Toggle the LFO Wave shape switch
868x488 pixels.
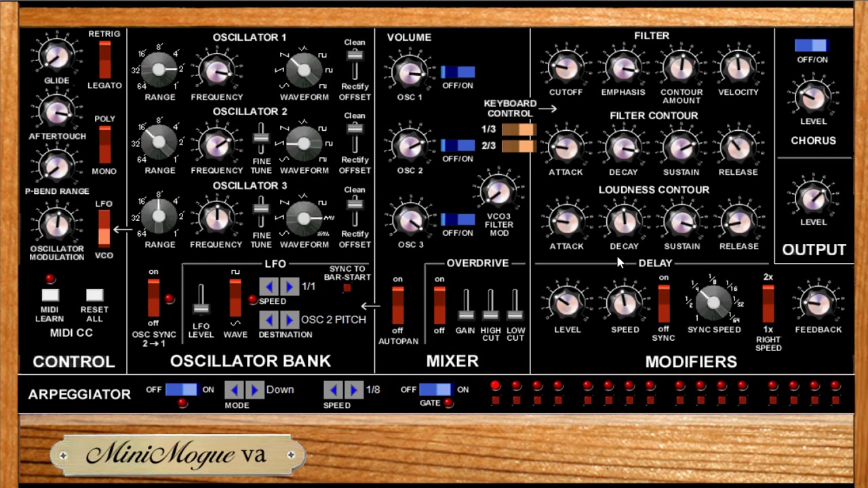(x=235, y=298)
